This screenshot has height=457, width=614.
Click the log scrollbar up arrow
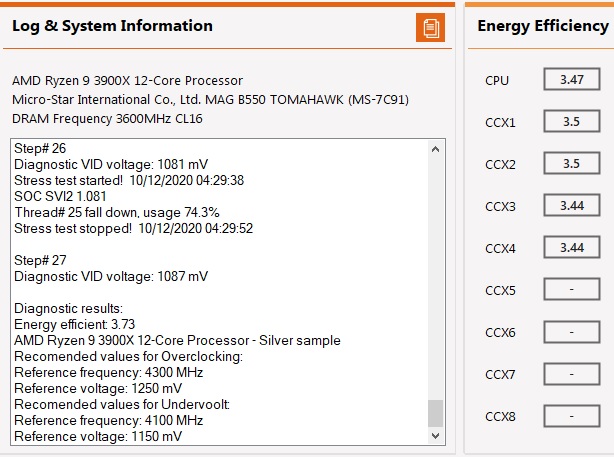pyautogui.click(x=435, y=149)
